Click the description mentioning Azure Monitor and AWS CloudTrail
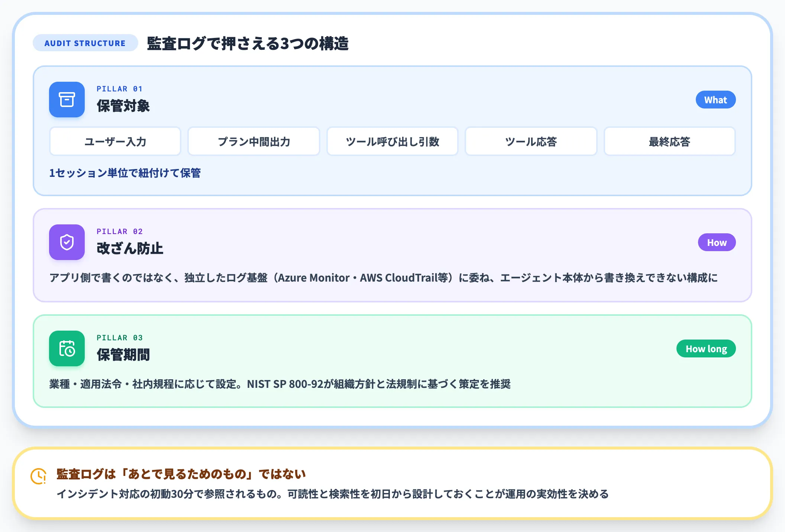Viewport: 785px width, 532px height. click(384, 278)
